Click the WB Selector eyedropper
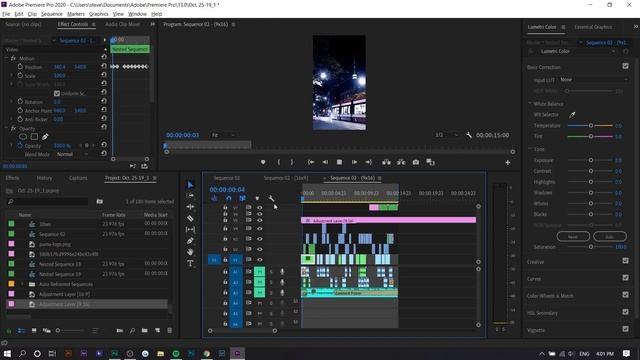 (x=572, y=115)
